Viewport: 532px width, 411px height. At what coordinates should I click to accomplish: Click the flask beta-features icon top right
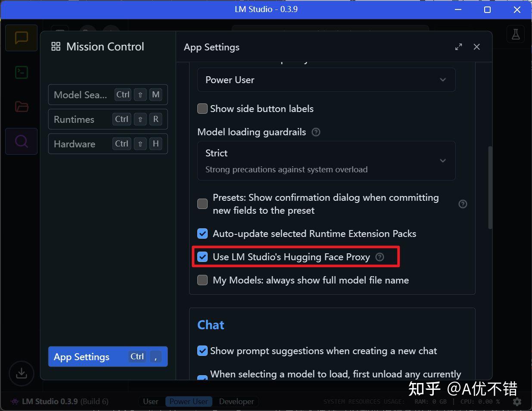click(x=515, y=34)
